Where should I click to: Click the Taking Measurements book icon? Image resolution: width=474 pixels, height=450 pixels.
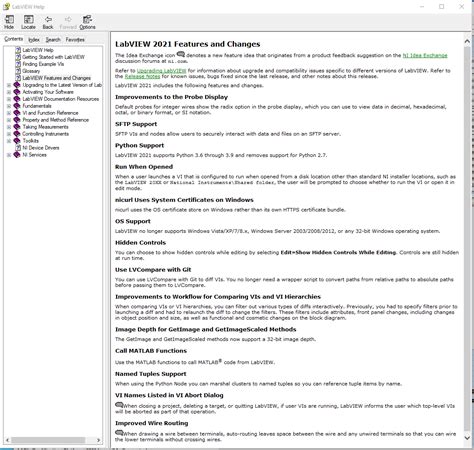[x=17, y=127]
